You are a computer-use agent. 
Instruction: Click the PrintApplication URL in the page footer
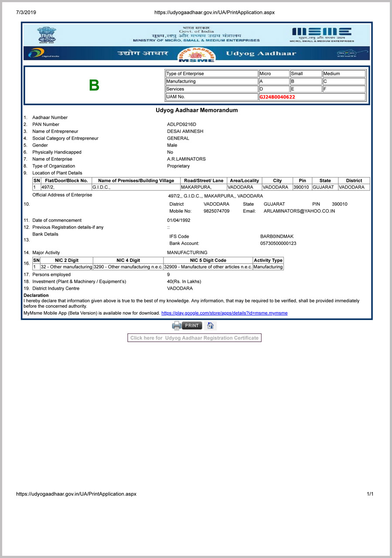pos(76,494)
